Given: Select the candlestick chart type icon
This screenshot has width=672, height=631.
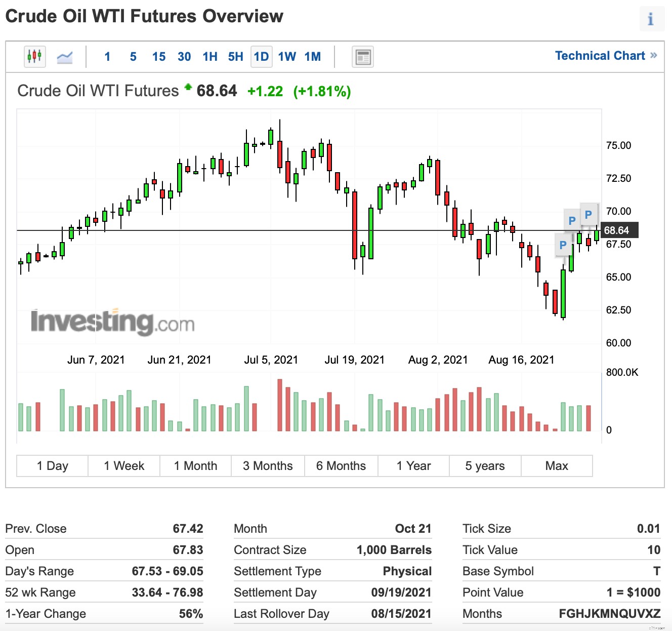Looking at the screenshot, I should pyautogui.click(x=34, y=56).
